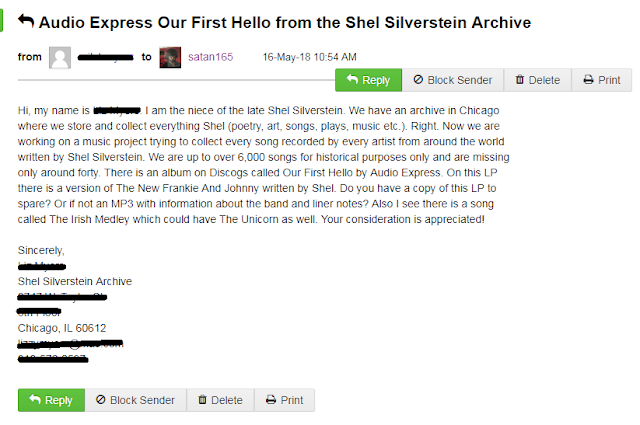Image resolution: width=640 pixels, height=425 pixels.
Task: Click the bottom Delete button
Action: 220,400
